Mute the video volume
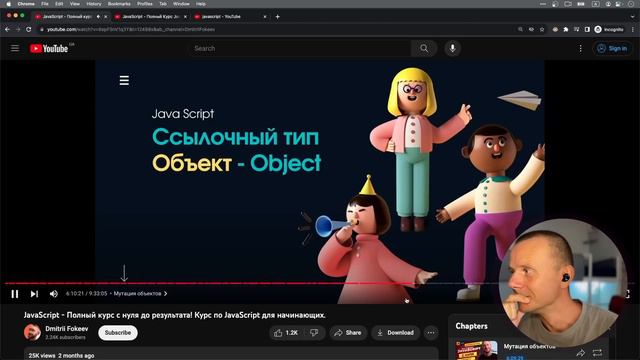This screenshot has height=360, width=640. (53, 294)
